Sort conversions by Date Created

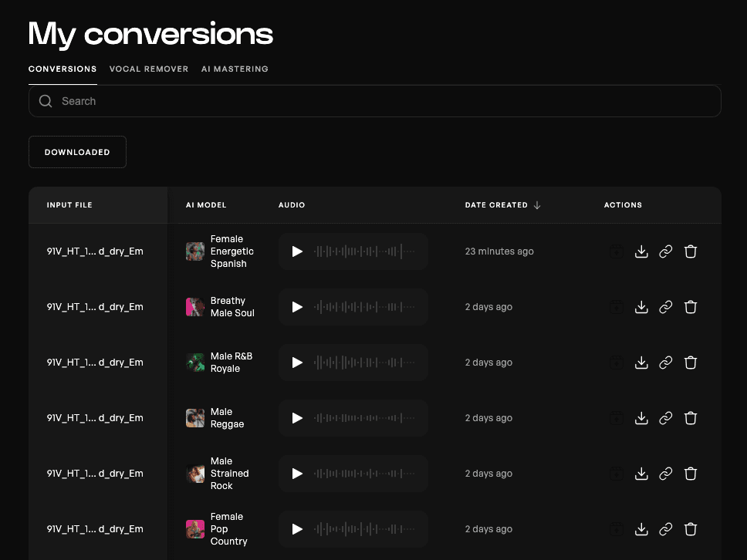pyautogui.click(x=502, y=205)
